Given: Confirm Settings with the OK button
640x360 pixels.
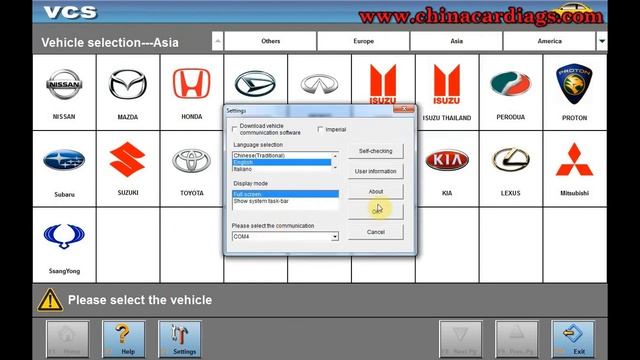Looking at the screenshot, I should 376,212.
